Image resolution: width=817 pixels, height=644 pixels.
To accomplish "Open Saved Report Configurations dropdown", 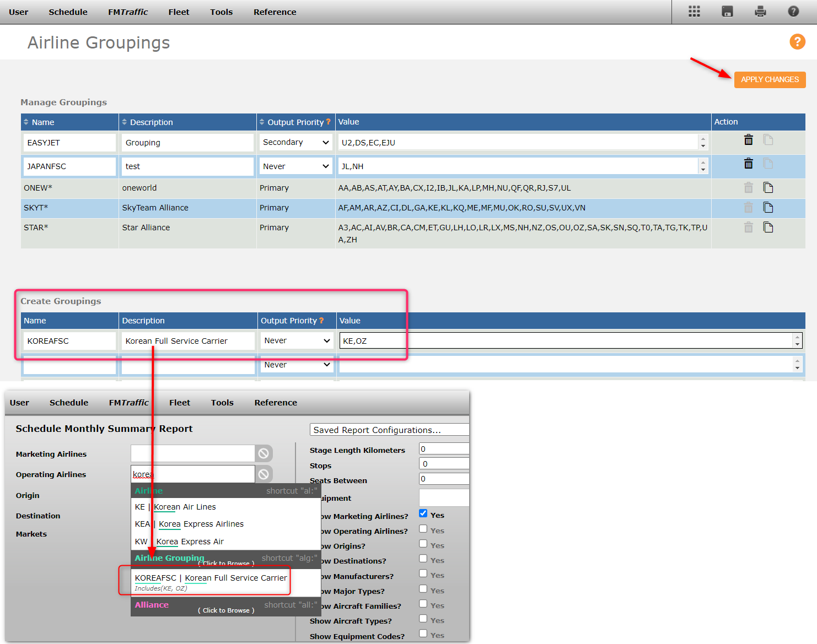I will point(390,430).
